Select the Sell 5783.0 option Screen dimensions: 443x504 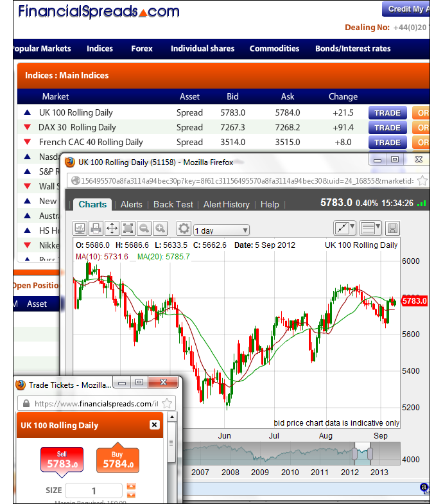click(61, 460)
